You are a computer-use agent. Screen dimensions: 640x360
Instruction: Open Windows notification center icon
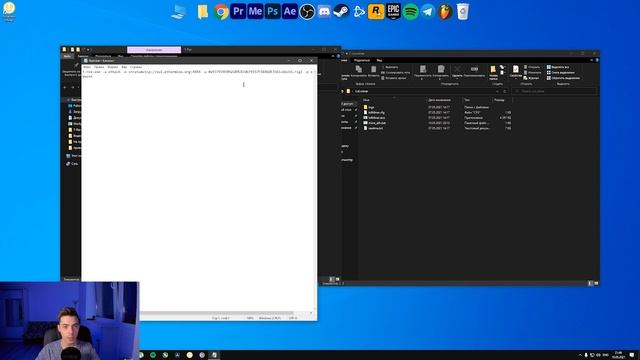[632, 355]
